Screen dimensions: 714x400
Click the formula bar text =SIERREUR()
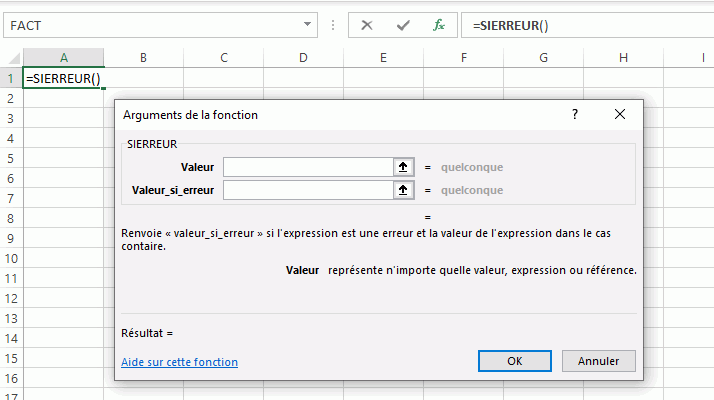coord(513,25)
